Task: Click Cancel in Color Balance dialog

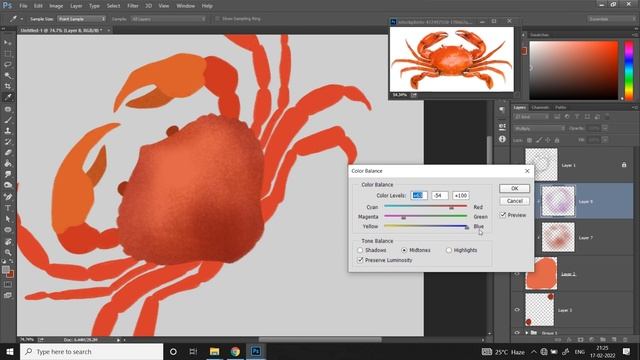Action: [514, 201]
